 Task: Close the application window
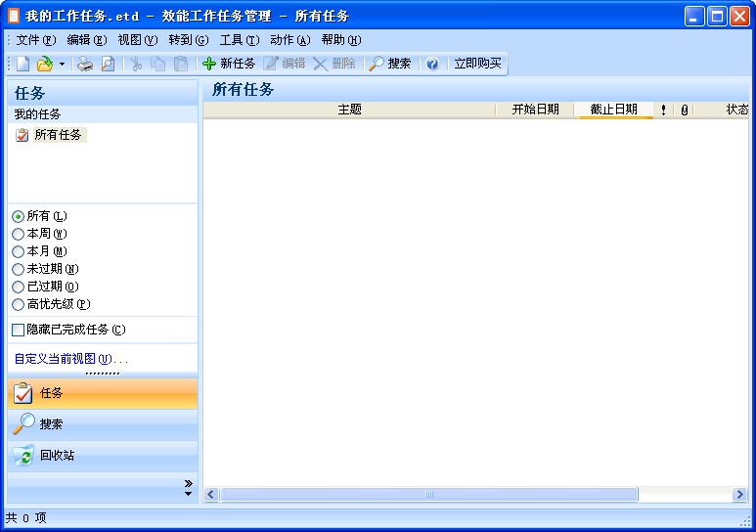click(x=739, y=17)
